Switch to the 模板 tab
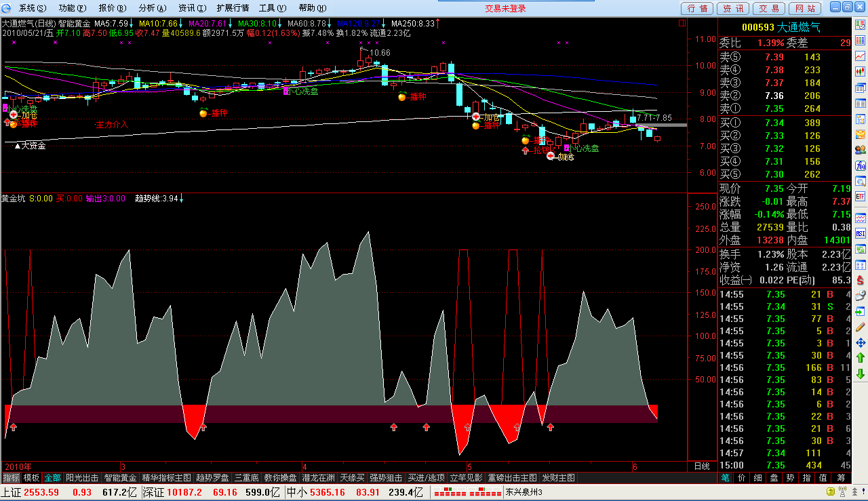Screen dimensions: 868x501 [32, 478]
